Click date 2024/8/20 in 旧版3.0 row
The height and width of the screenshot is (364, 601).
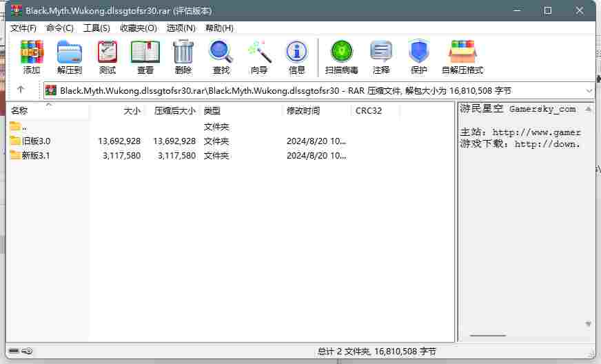tap(316, 141)
